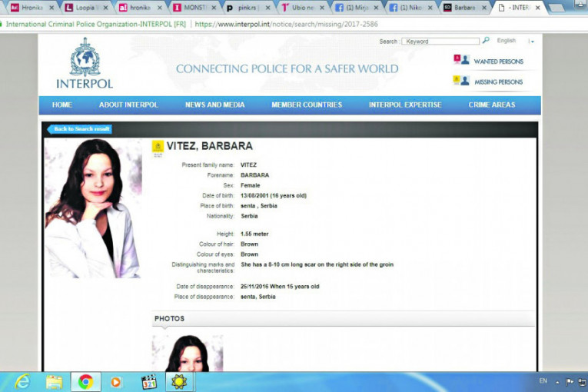This screenshot has height=392, width=588.
Task: Click the Wanted Persons red notice icon
Action: pyautogui.click(x=460, y=60)
